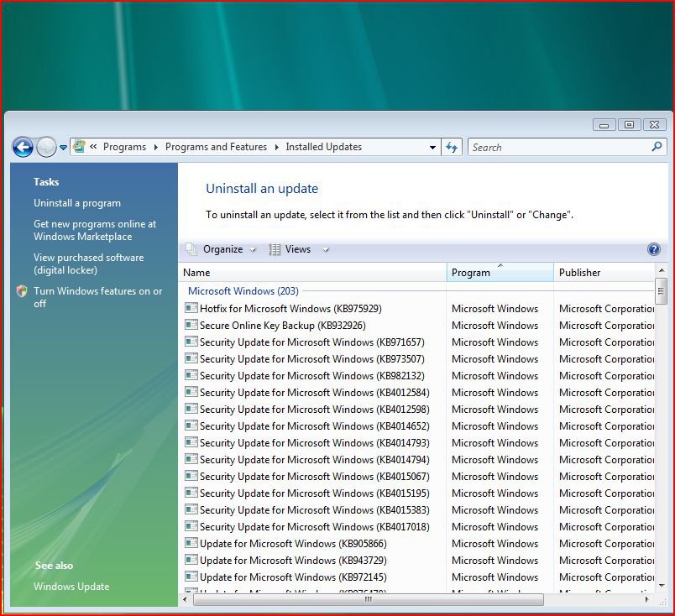Select Update for Microsoft Windows (KB972145)
This screenshot has height=616, width=675.
293,577
